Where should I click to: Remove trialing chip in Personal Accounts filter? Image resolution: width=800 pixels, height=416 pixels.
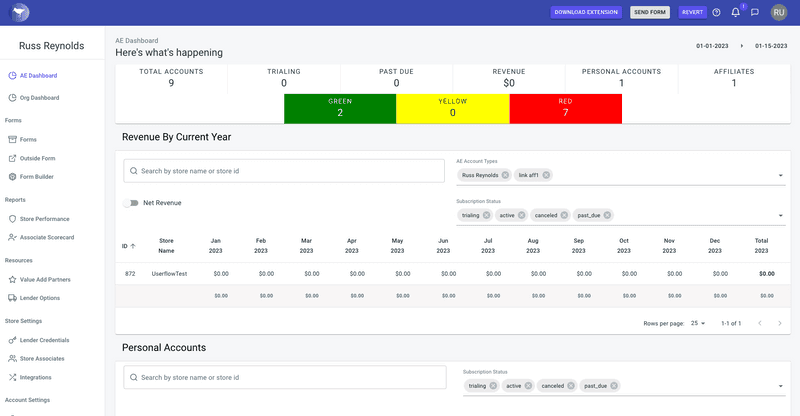click(493, 386)
